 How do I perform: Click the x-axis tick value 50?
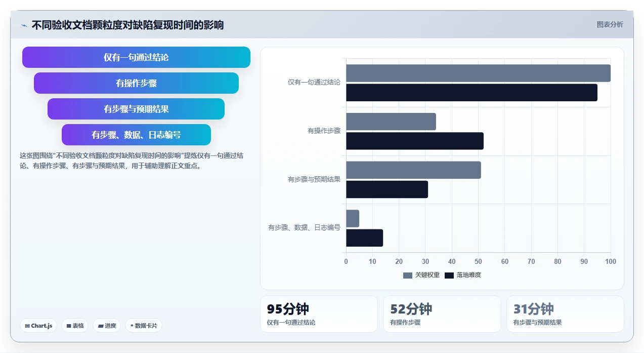pyautogui.click(x=478, y=262)
